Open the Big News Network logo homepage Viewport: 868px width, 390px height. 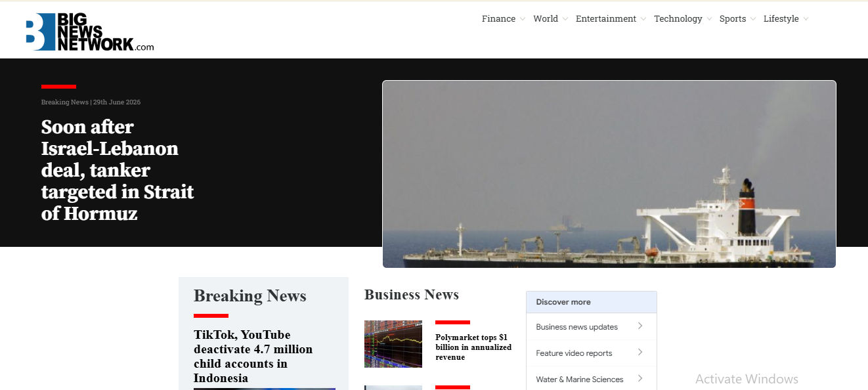(90, 32)
